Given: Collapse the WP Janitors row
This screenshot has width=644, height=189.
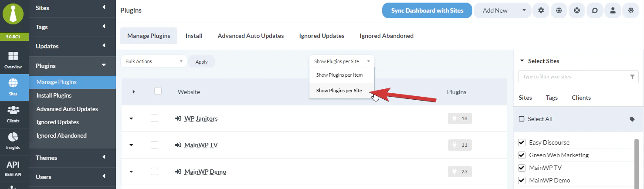Looking at the screenshot, I should (x=131, y=118).
